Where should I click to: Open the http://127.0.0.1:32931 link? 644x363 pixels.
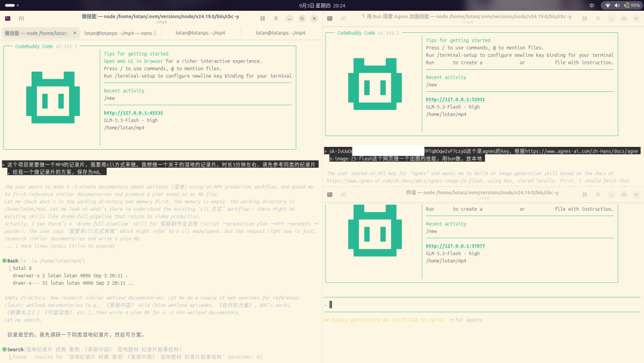pos(456,100)
